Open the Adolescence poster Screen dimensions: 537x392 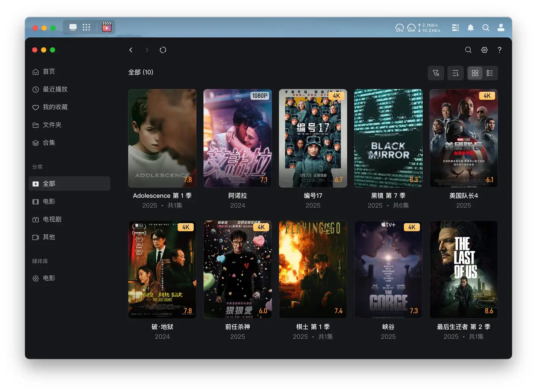pyautogui.click(x=162, y=138)
